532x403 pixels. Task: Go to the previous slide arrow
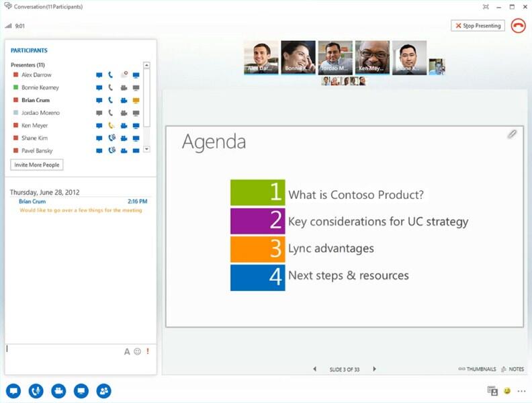[315, 369]
